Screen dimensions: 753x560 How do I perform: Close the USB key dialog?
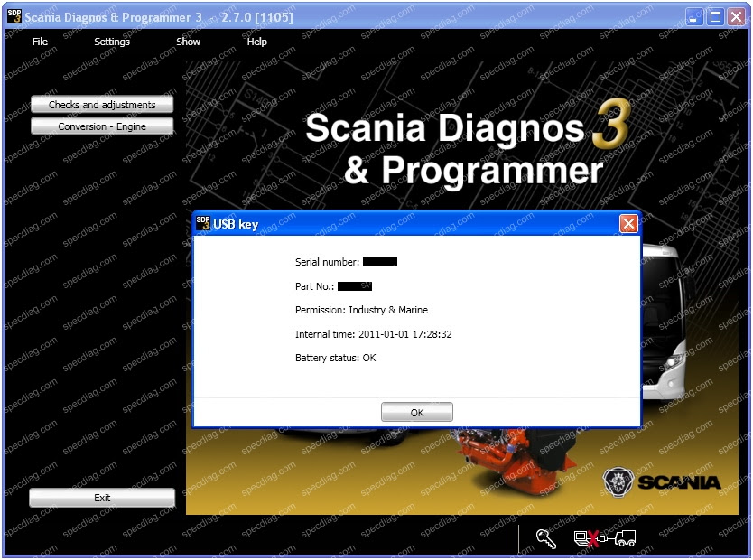click(x=628, y=223)
